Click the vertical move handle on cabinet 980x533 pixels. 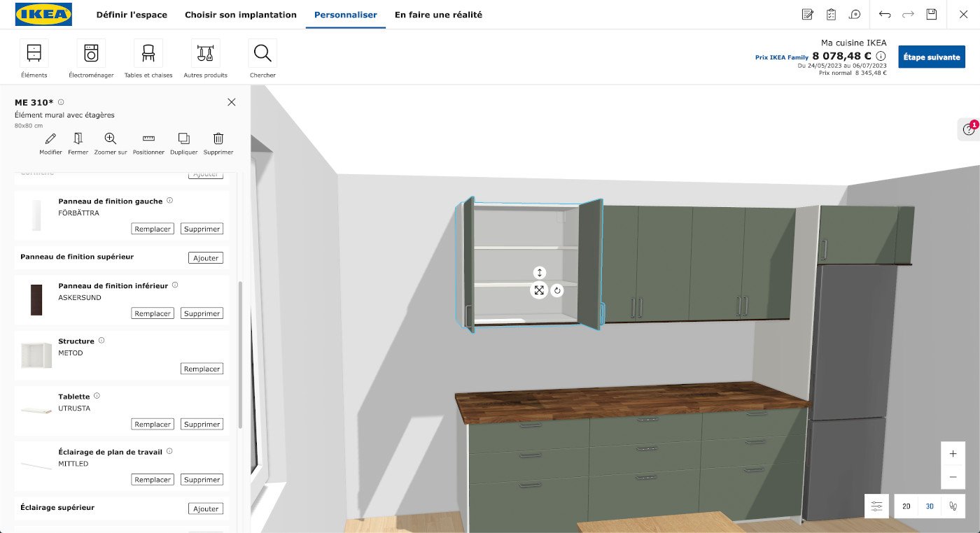[539, 273]
